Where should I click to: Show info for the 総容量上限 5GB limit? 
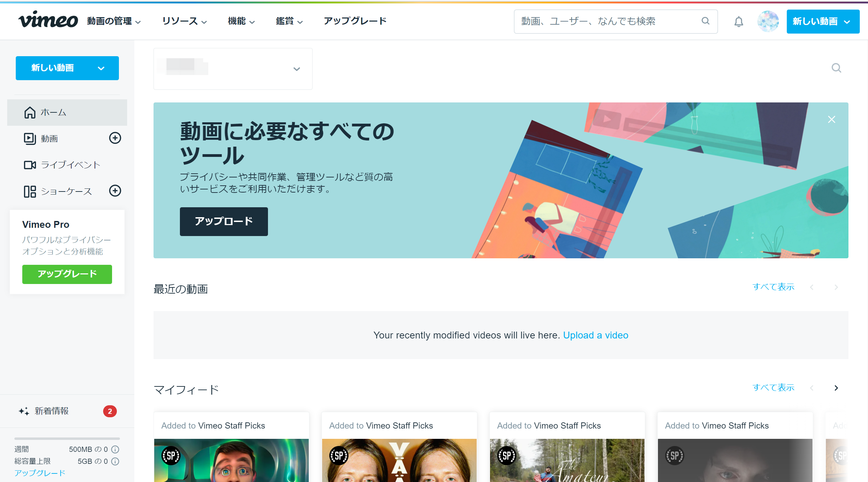click(x=115, y=461)
